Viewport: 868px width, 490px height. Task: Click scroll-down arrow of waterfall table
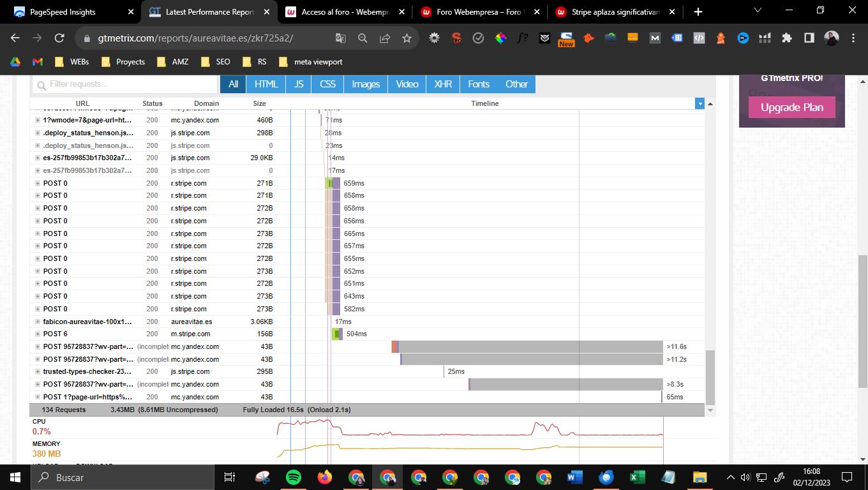(x=710, y=410)
